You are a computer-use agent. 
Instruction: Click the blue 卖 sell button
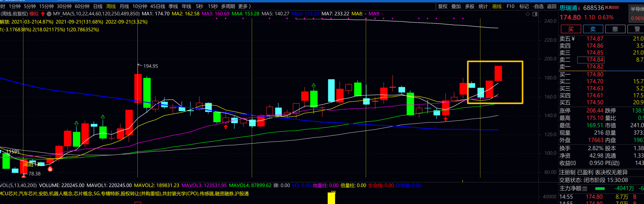tap(593, 29)
